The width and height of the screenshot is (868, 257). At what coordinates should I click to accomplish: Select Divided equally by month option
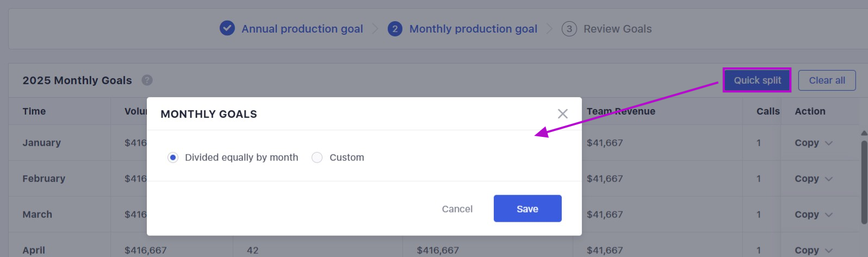click(173, 158)
